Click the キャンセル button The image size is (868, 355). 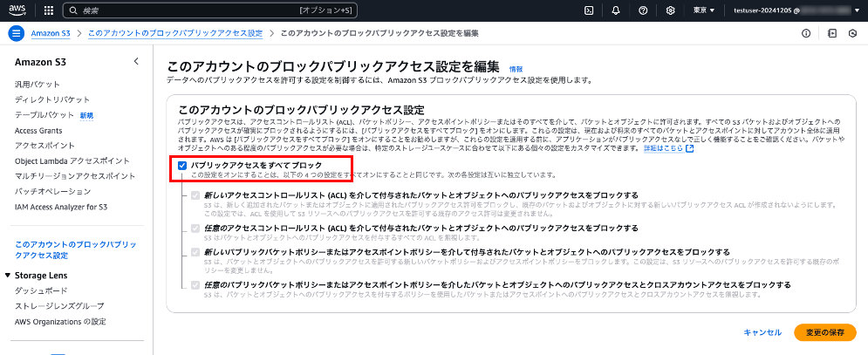762,332
